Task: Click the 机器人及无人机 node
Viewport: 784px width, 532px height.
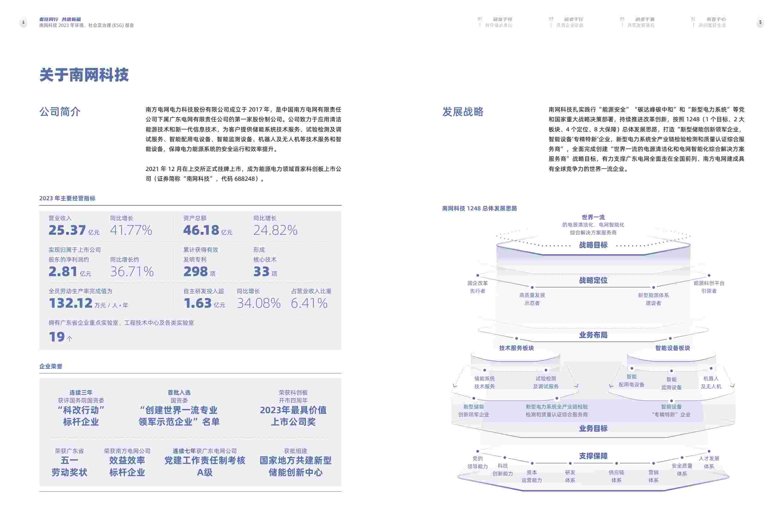Action: pos(711,383)
